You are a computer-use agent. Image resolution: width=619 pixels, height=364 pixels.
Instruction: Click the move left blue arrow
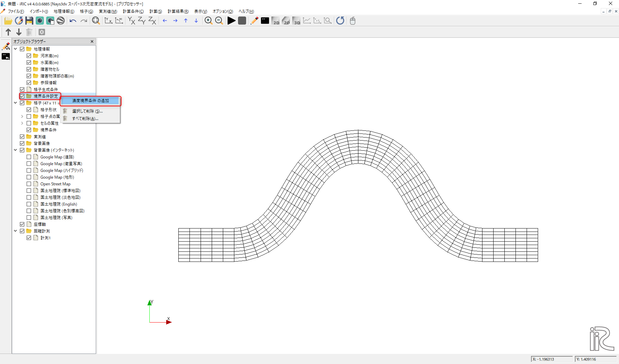coord(165,21)
